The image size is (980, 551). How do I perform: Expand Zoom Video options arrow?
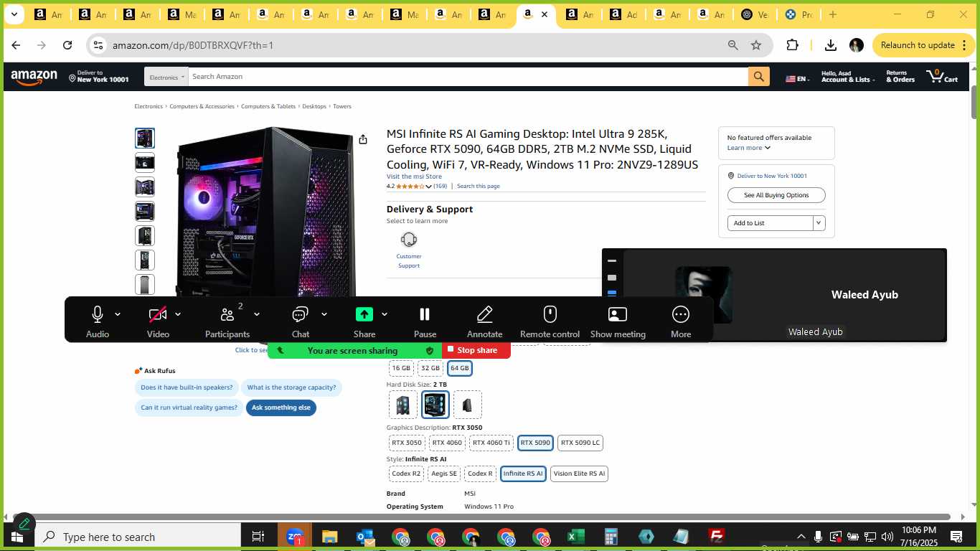(178, 314)
